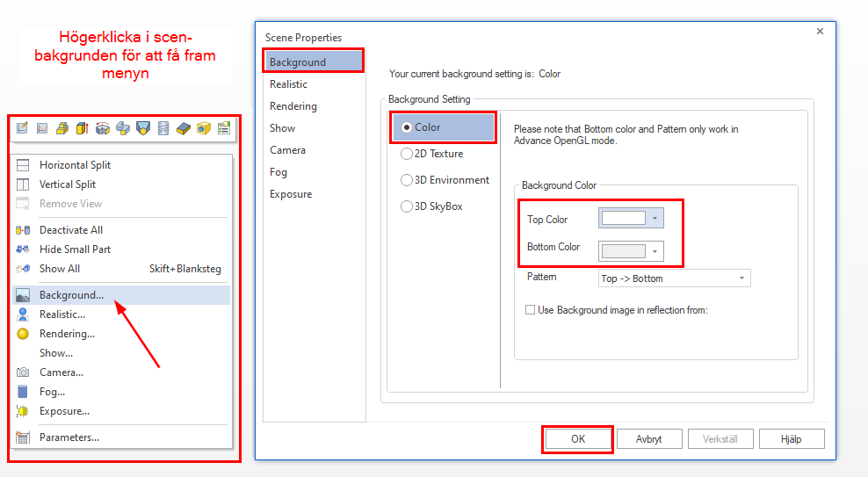Select the 3D Environment radio option
This screenshot has width=868, height=477.
(406, 180)
